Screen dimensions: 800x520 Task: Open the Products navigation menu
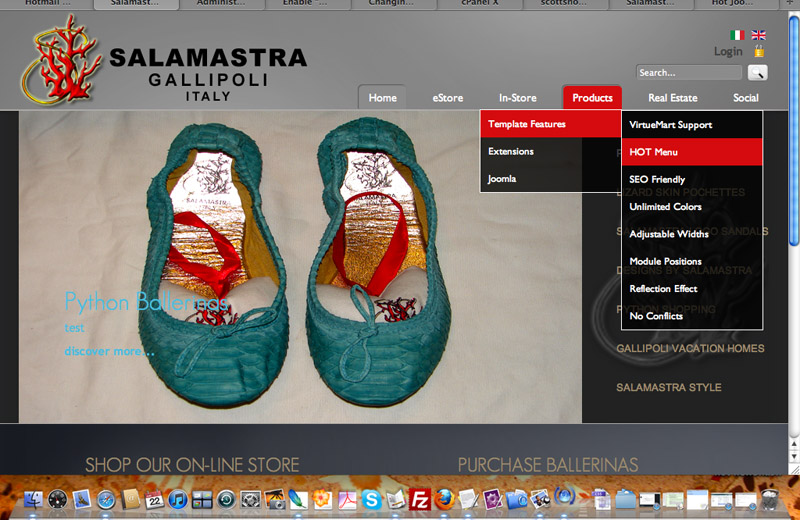(x=592, y=97)
